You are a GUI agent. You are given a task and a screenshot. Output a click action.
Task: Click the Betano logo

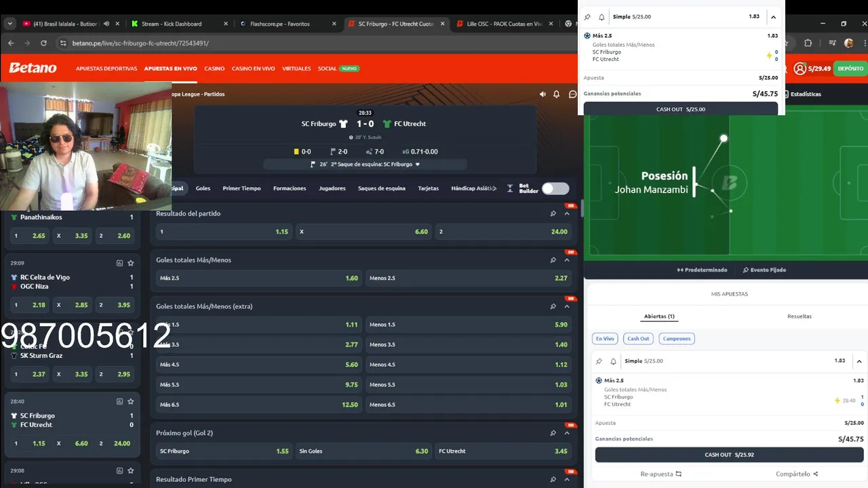pyautogui.click(x=33, y=68)
